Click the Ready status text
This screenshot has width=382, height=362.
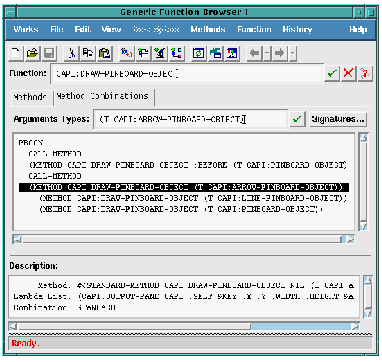tap(25, 343)
